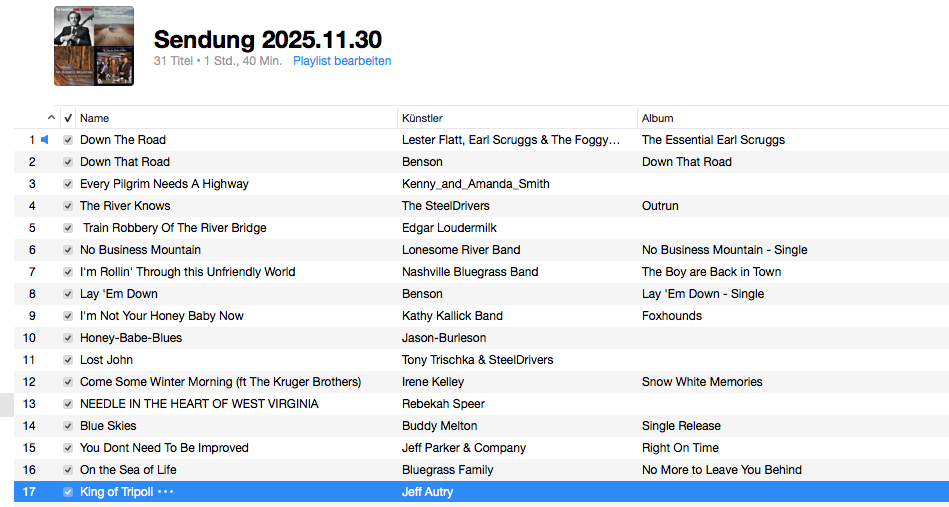
Task: Click the checkmark column header icon
Action: pyautogui.click(x=68, y=118)
